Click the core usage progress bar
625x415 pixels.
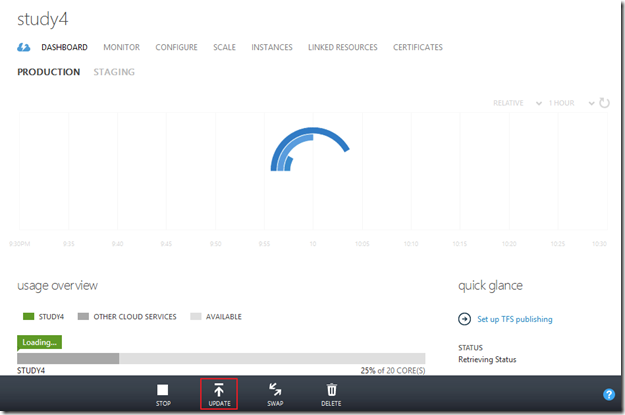[221, 358]
